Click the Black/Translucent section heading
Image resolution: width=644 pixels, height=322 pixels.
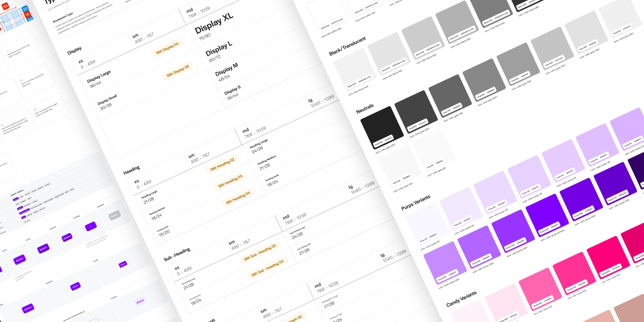point(347,46)
